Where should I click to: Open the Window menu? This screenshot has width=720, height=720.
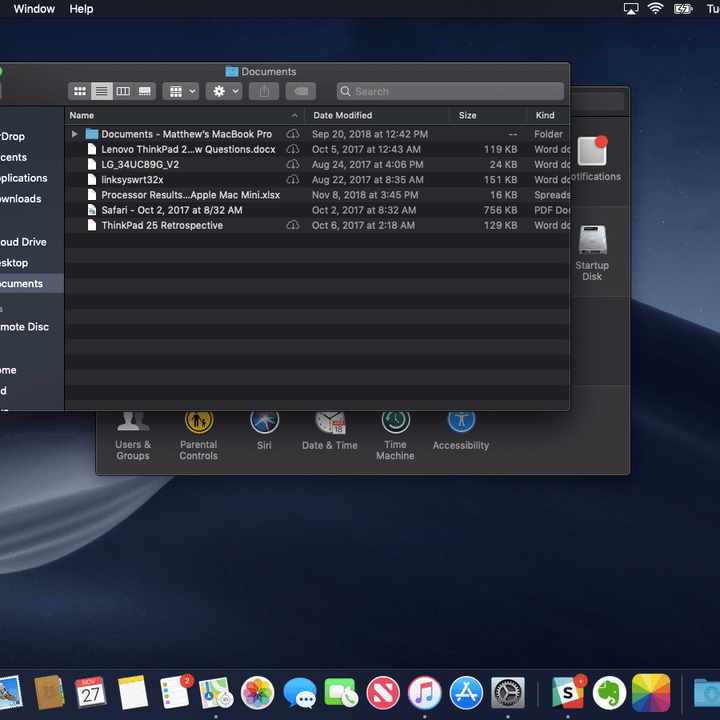coord(34,9)
